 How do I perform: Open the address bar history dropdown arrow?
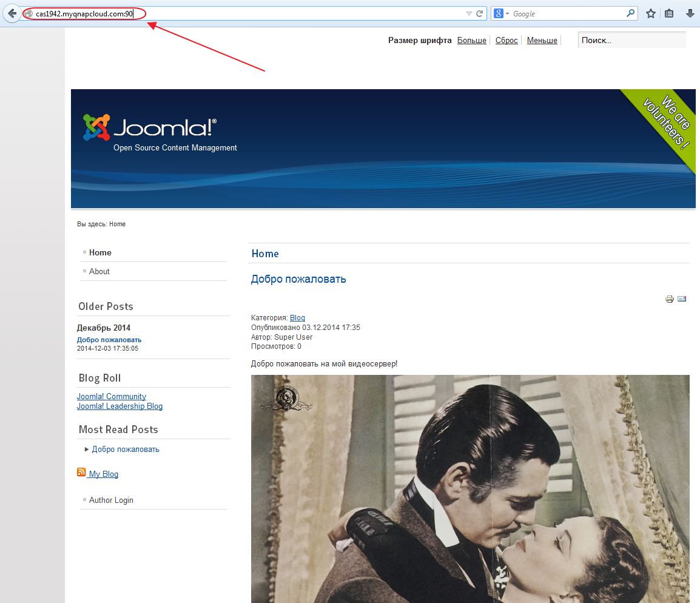[x=469, y=14]
